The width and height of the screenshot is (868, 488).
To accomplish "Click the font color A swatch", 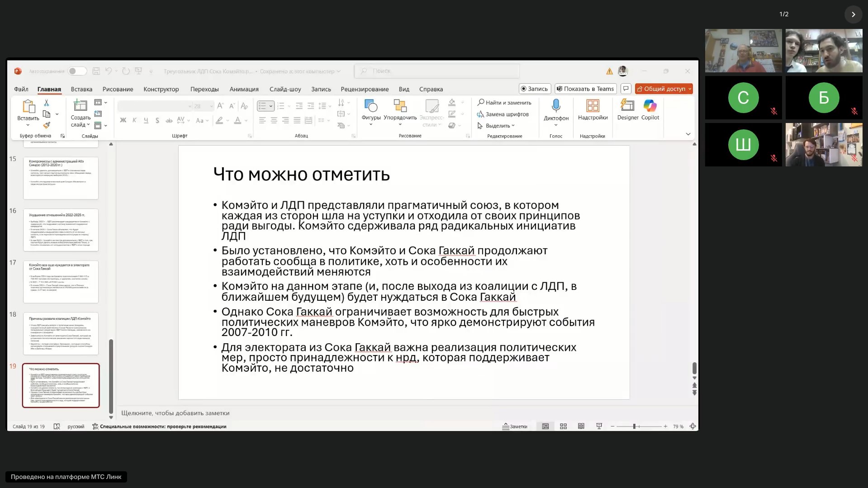I will (x=237, y=120).
